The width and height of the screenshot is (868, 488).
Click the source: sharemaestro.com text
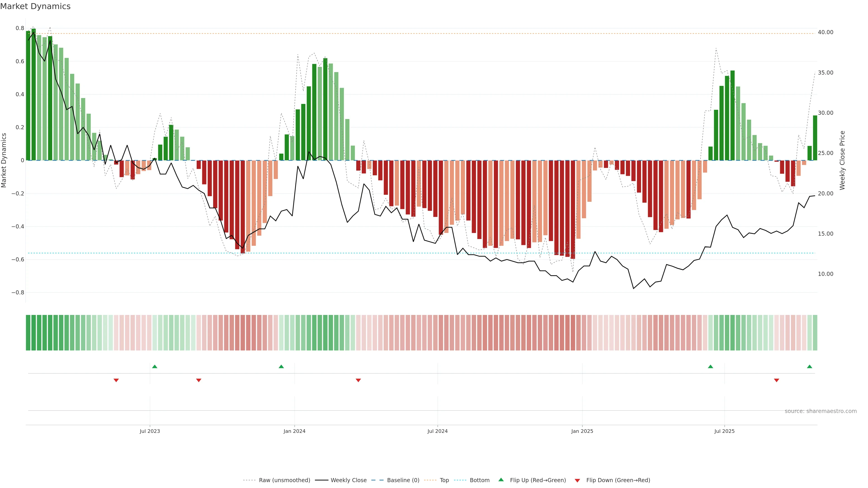tap(821, 411)
